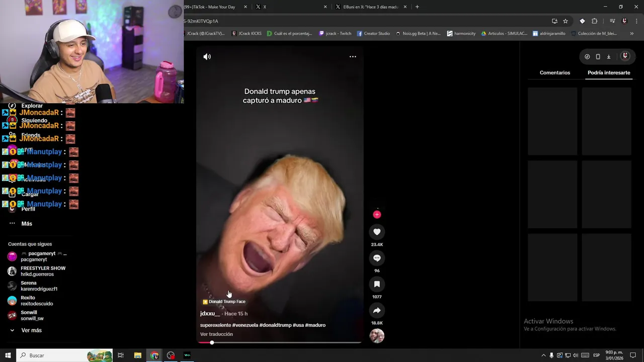Follow the creator with the plus badge
This screenshot has width=644, height=362.
pyautogui.click(x=377, y=215)
